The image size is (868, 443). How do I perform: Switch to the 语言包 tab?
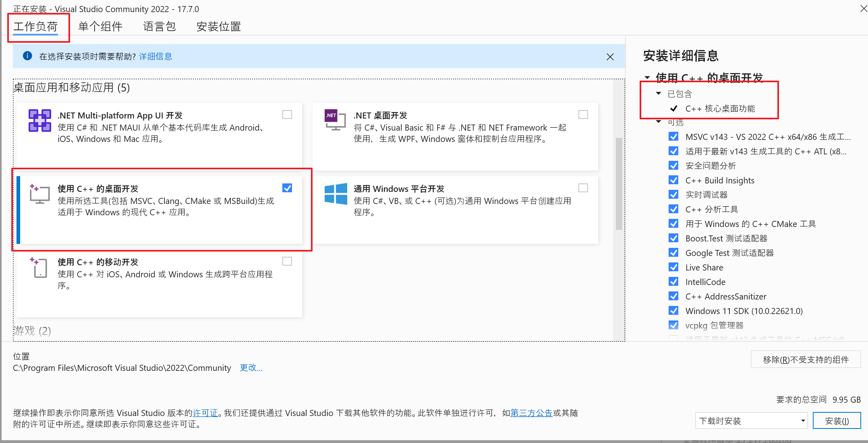(x=160, y=27)
